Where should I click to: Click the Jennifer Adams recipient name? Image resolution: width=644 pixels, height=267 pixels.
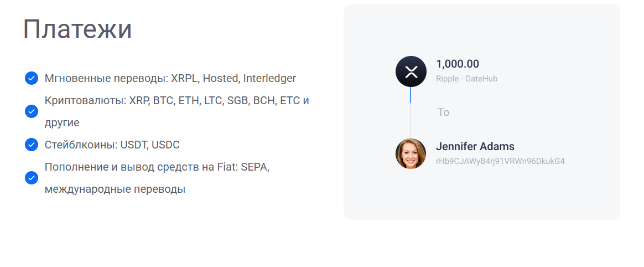tap(475, 146)
